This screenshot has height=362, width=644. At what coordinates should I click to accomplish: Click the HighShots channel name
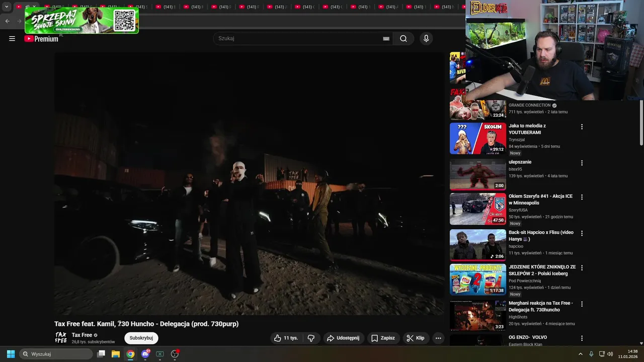(x=519, y=317)
